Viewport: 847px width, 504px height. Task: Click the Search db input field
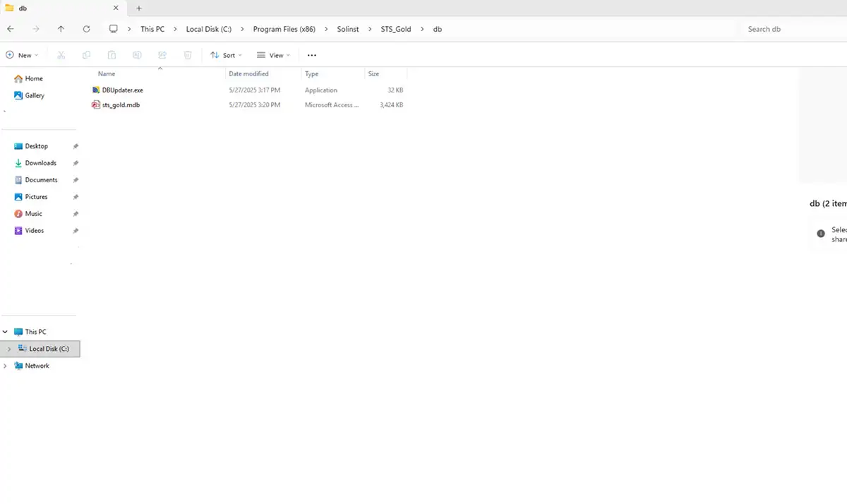pos(791,29)
